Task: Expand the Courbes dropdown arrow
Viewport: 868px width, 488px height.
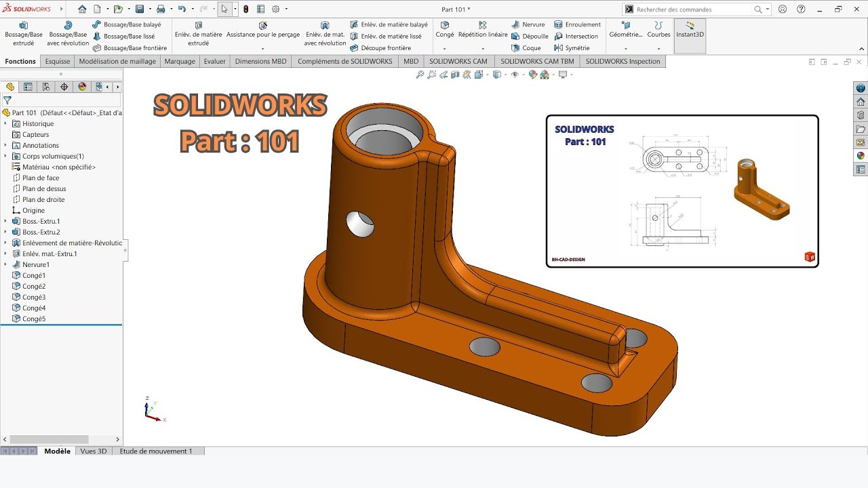Action: pyautogui.click(x=658, y=49)
